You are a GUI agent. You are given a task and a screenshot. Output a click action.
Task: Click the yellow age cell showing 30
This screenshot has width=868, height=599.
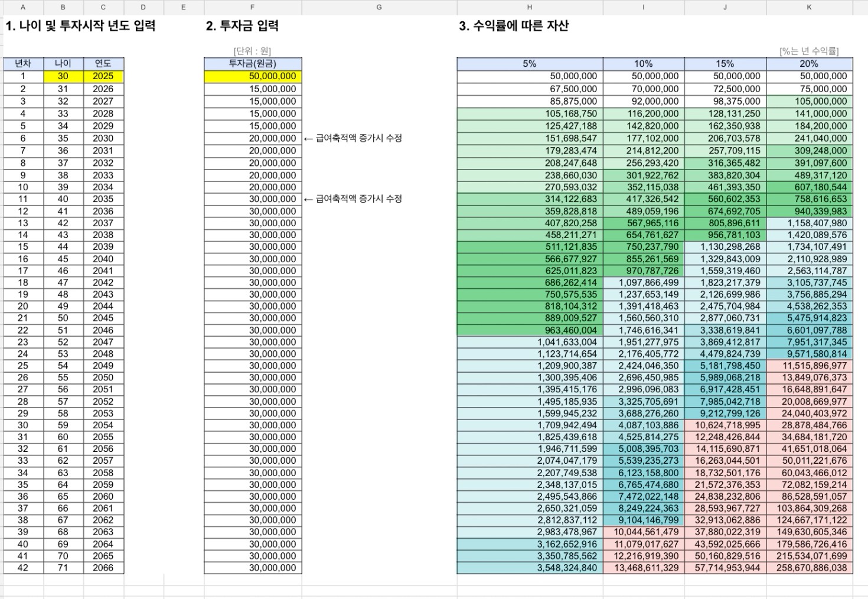(63, 76)
